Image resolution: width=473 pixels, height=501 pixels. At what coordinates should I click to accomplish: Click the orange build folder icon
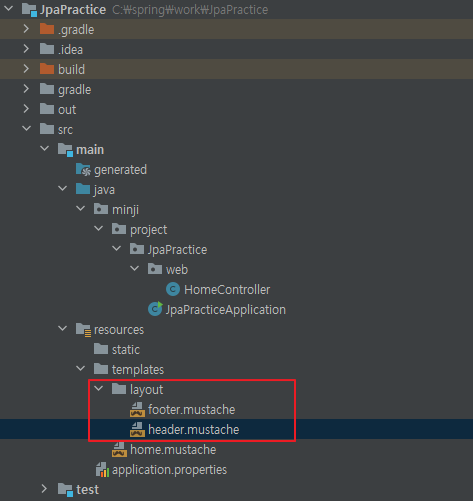point(47,69)
